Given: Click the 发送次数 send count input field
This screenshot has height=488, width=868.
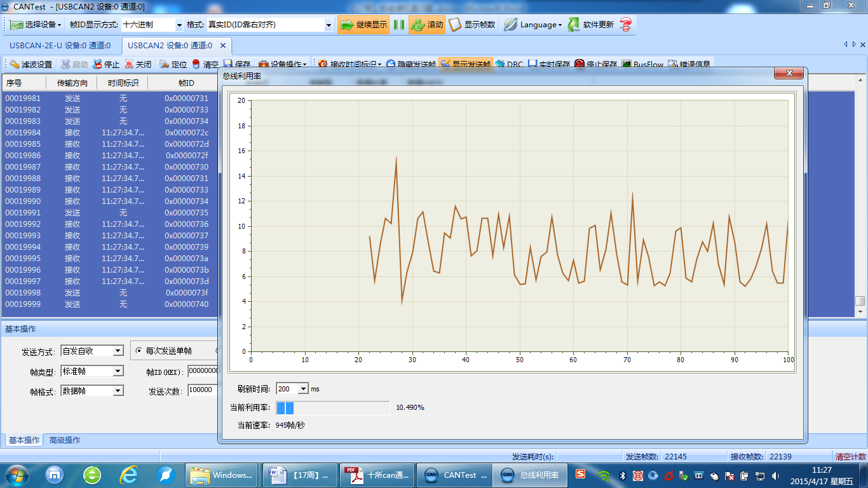Looking at the screenshot, I should pyautogui.click(x=203, y=390).
